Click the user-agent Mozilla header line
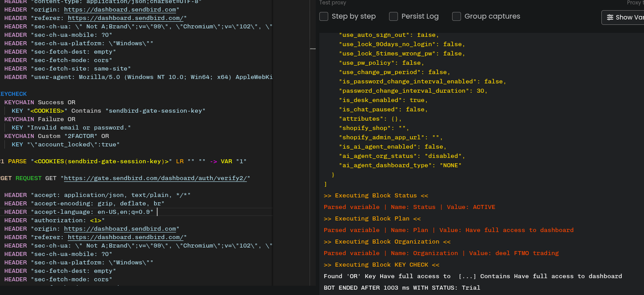This screenshot has height=295, width=644. pos(138,77)
